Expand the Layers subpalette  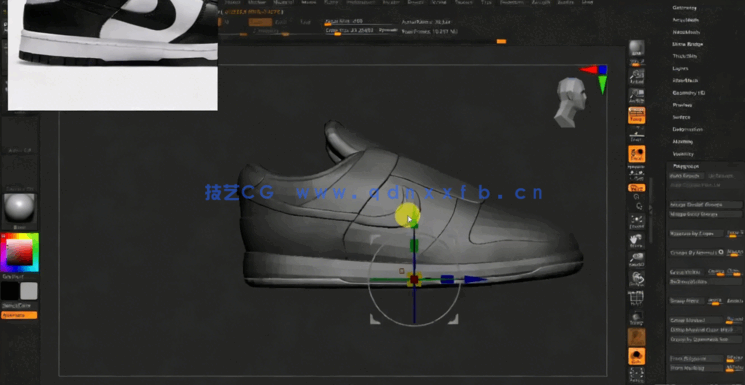click(x=680, y=68)
